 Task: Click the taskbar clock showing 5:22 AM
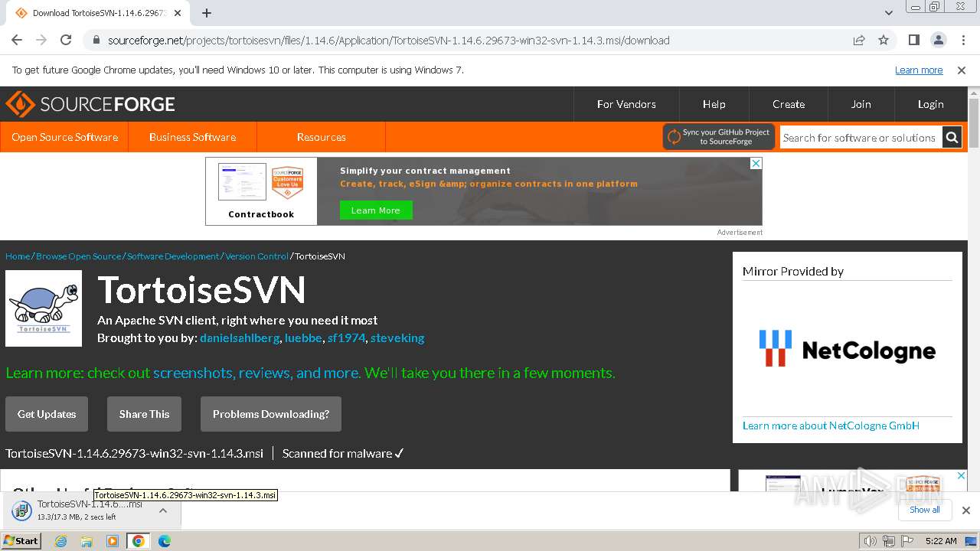[941, 541]
